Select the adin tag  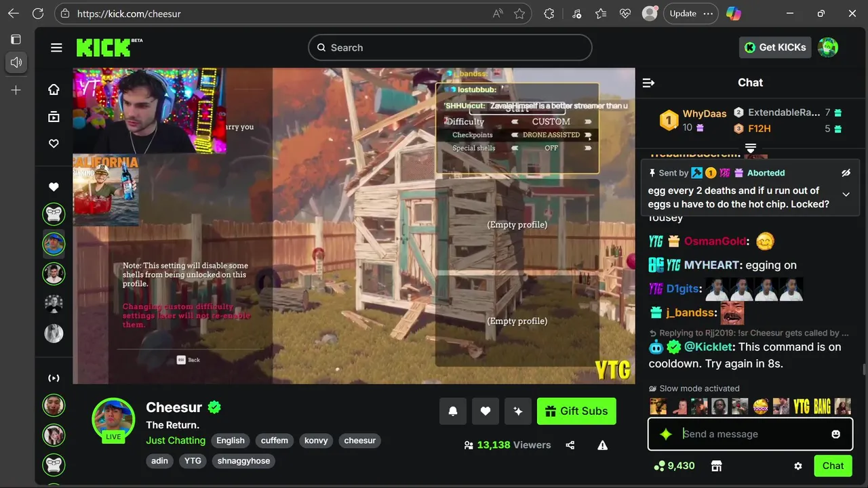coord(159,461)
